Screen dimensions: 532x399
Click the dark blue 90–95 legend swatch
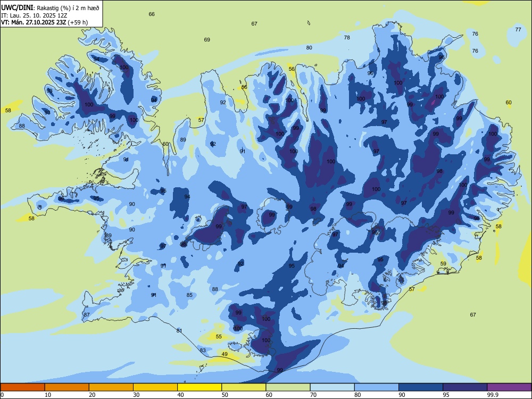421,387
